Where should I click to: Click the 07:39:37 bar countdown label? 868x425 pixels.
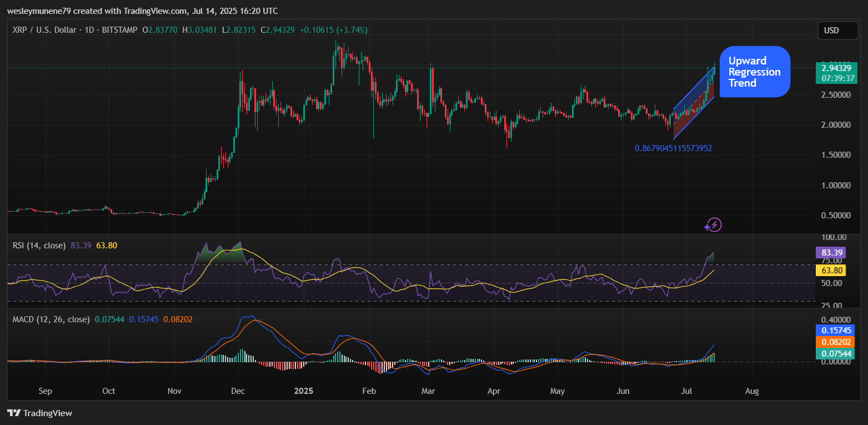tap(838, 78)
